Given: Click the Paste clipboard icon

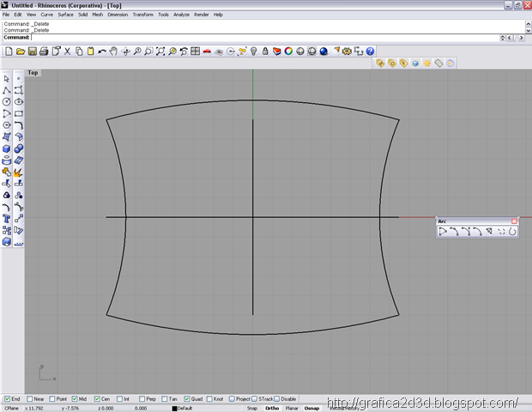Looking at the screenshot, I should (90, 51).
